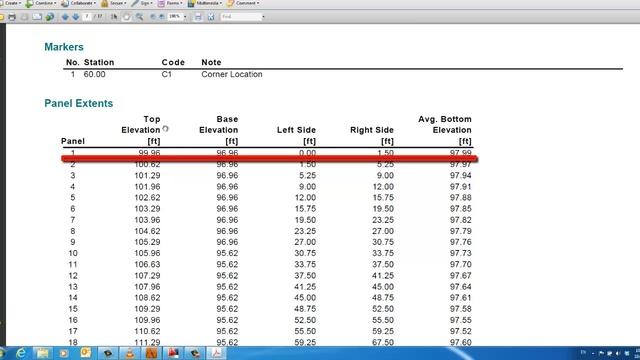
Task: Go to next page with down arrow
Action: coord(76,17)
